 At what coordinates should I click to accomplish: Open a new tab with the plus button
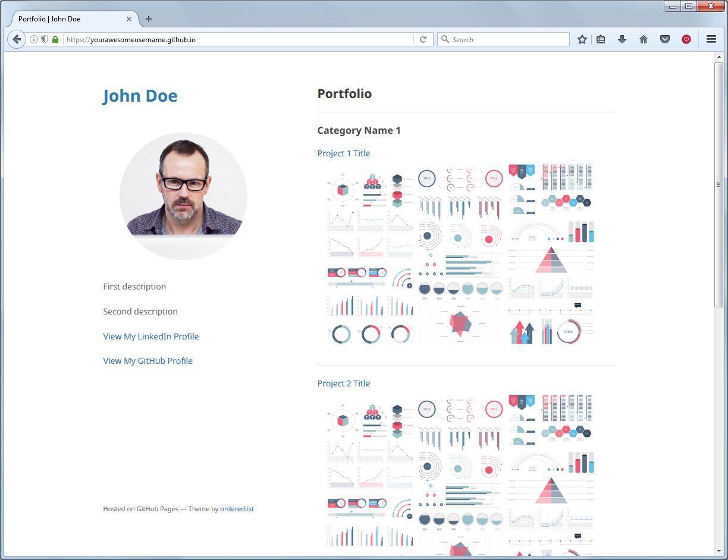148,19
